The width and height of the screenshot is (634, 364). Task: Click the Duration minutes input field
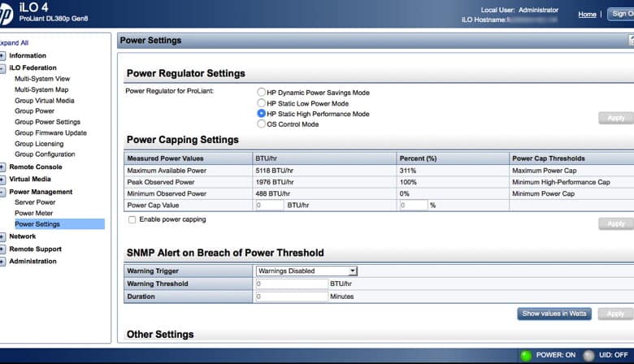pyautogui.click(x=292, y=297)
